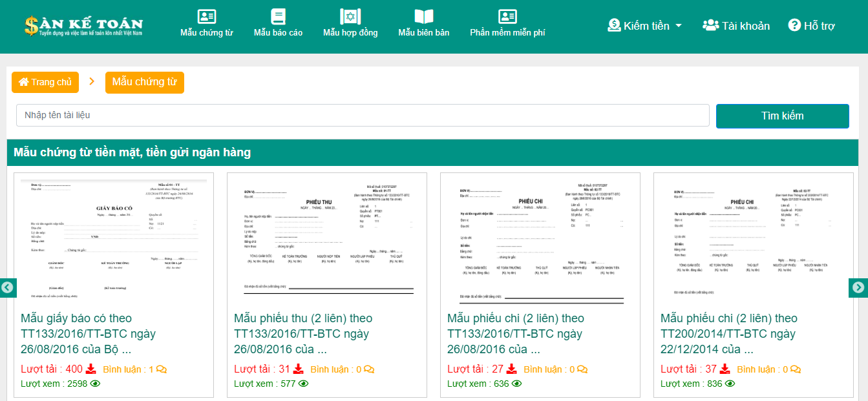
Task: Click the Tài khoản users icon
Action: 711,26
